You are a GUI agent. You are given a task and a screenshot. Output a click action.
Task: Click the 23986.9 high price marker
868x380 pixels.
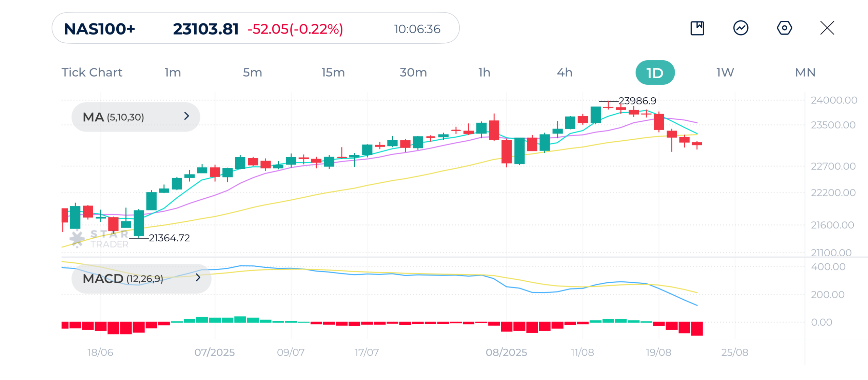(637, 101)
